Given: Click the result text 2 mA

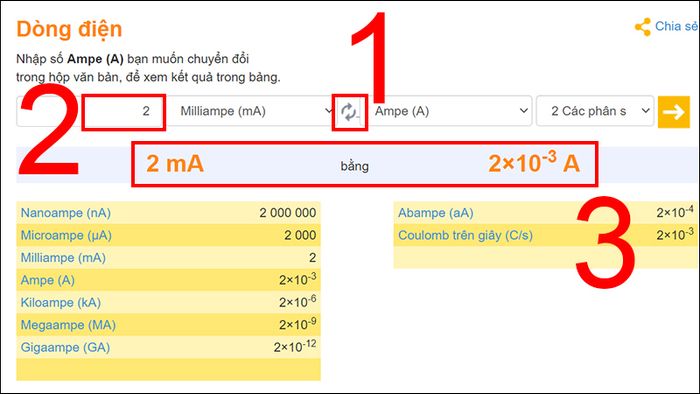Looking at the screenshot, I should point(175,163).
